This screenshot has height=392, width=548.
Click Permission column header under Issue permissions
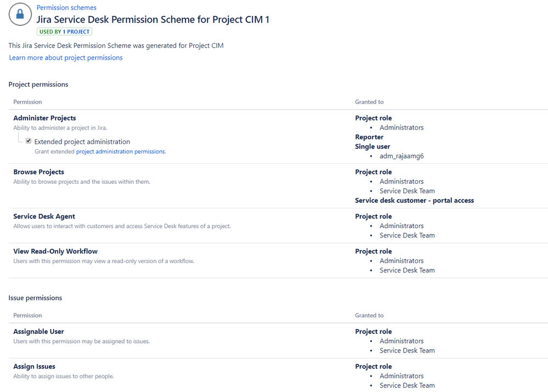click(27, 315)
